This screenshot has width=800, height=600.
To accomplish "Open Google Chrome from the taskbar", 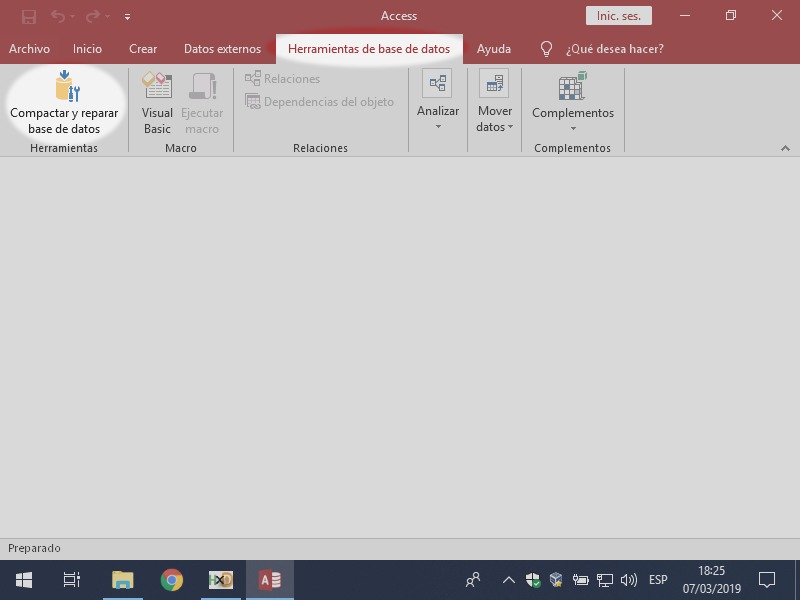I will coord(172,580).
